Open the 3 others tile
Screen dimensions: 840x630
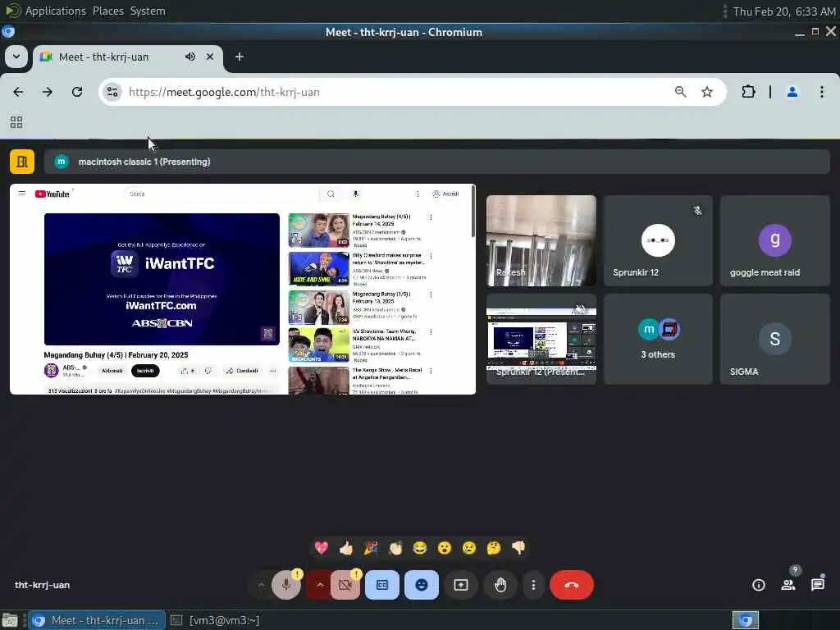tap(658, 339)
